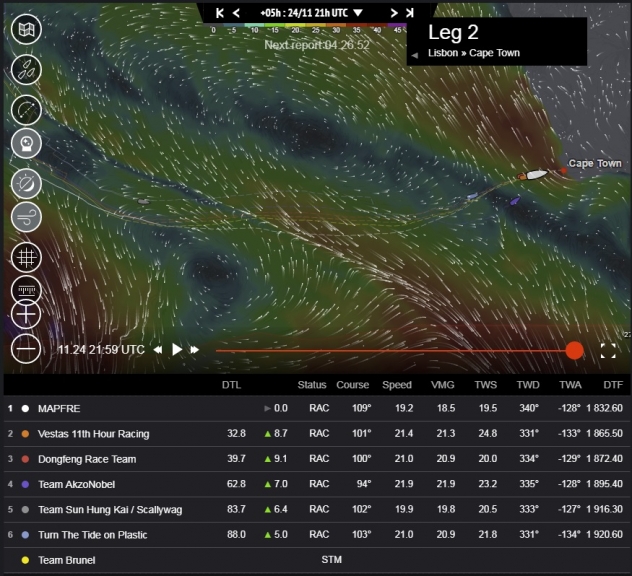The width and height of the screenshot is (632, 576).
Task: Zoom out with the minus icon
Action: coord(26,349)
